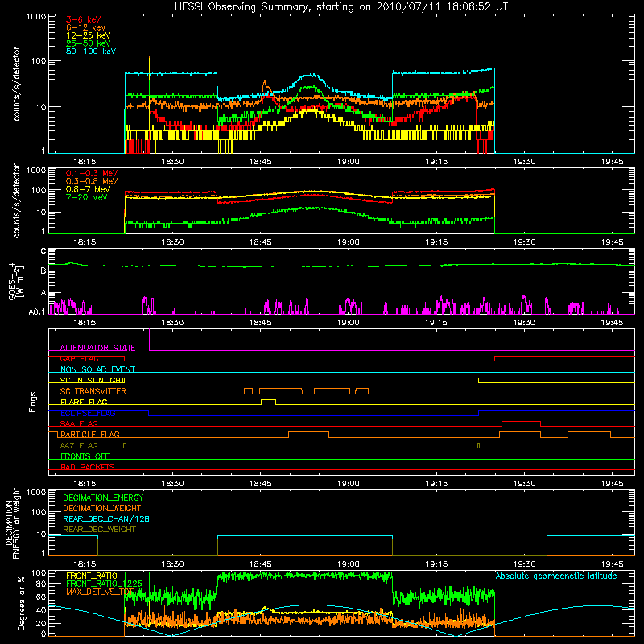Click the DECIMATION_WEIGHT legend label
The height and width of the screenshot is (644, 644).
pos(102,509)
